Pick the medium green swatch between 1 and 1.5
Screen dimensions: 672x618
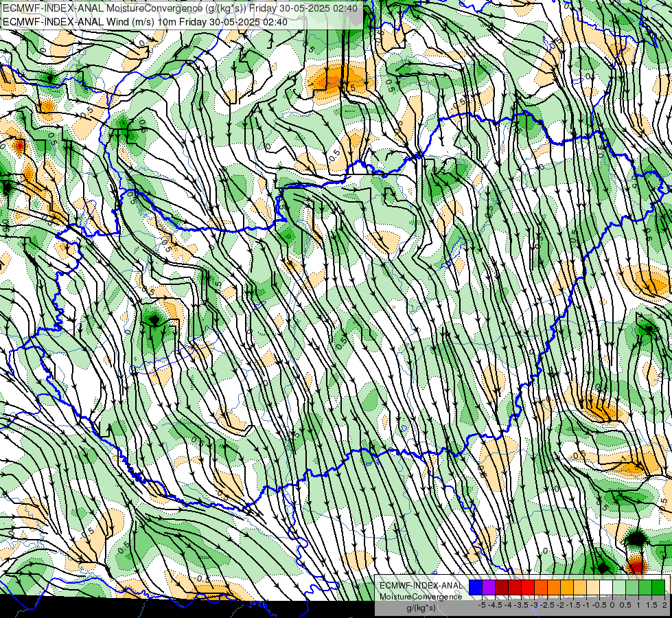(645, 588)
